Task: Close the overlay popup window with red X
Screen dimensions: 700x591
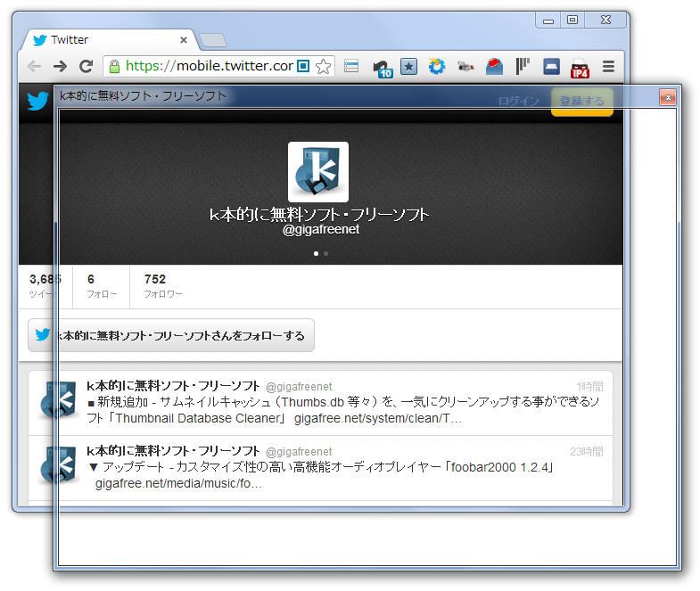Action: (668, 97)
